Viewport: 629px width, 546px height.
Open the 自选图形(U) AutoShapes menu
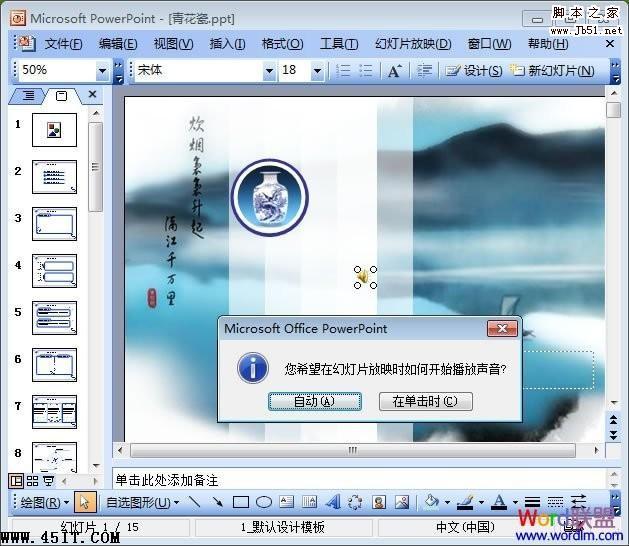142,502
